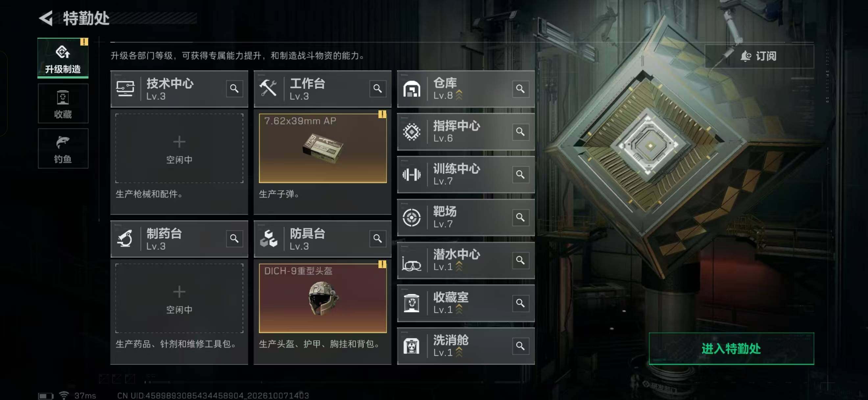Open the 靶场 magnifier details icon
The height and width of the screenshot is (400, 868).
520,217
